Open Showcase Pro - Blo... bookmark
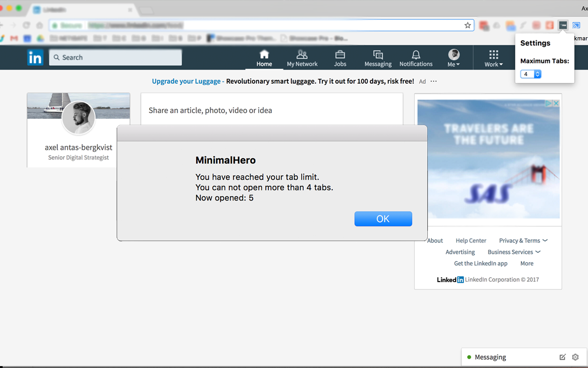 [x=314, y=38]
